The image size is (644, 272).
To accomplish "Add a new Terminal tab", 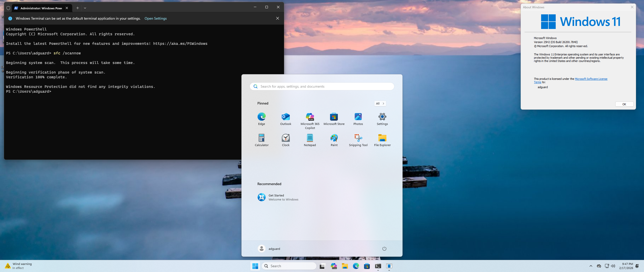I will (x=77, y=8).
